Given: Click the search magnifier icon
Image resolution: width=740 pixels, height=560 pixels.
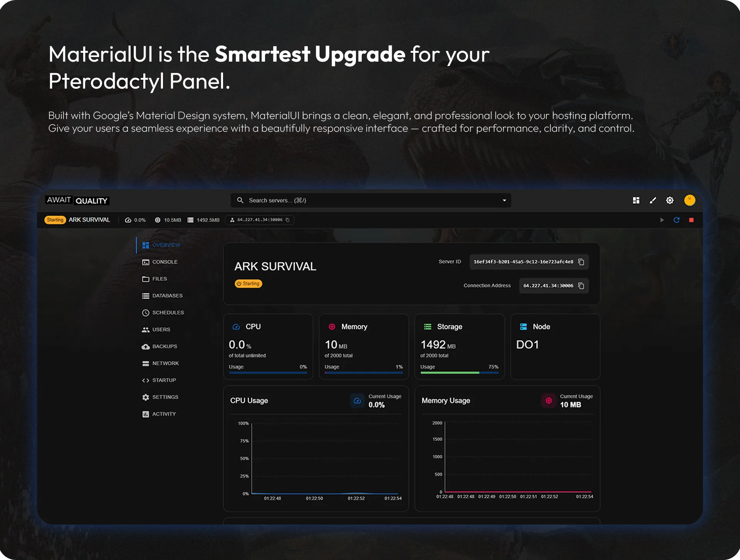Looking at the screenshot, I should 240,200.
